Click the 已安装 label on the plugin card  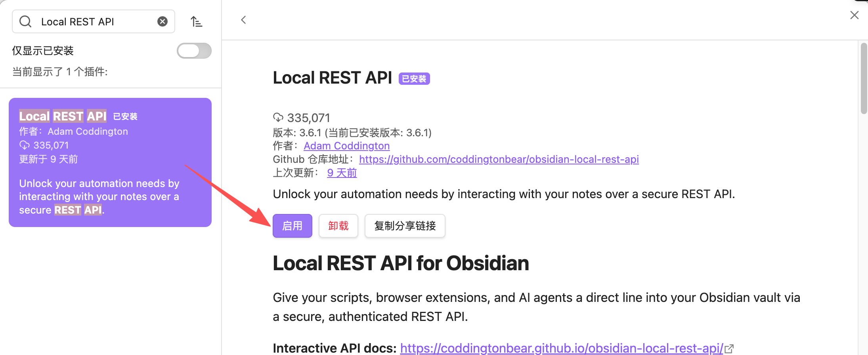coord(125,116)
